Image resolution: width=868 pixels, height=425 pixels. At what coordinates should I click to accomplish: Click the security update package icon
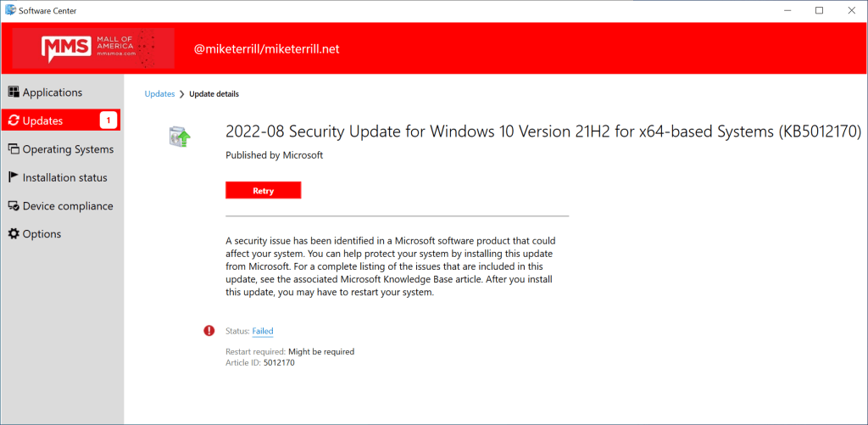[181, 136]
